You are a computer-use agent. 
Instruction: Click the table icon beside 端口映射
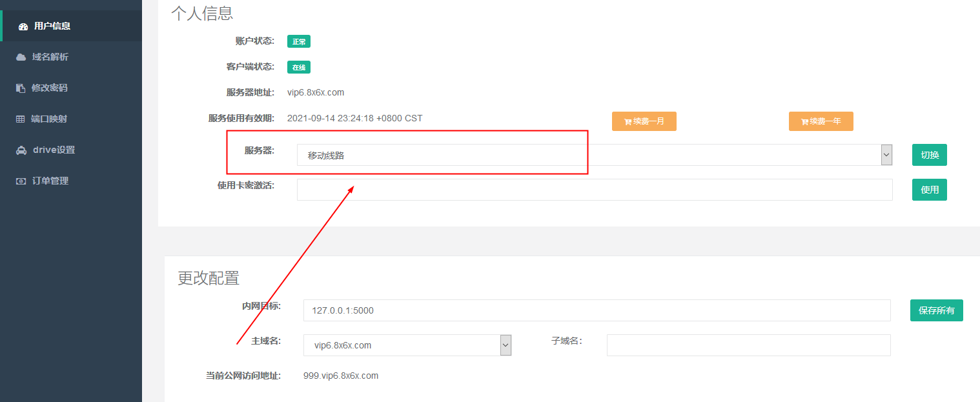(21, 119)
